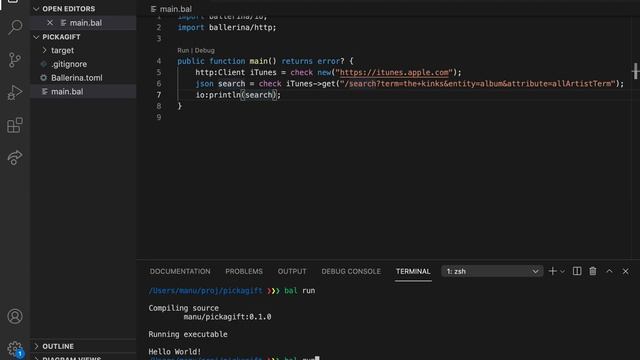
Task: Collapse the PICKAGIFT folder section
Action: [x=36, y=37]
